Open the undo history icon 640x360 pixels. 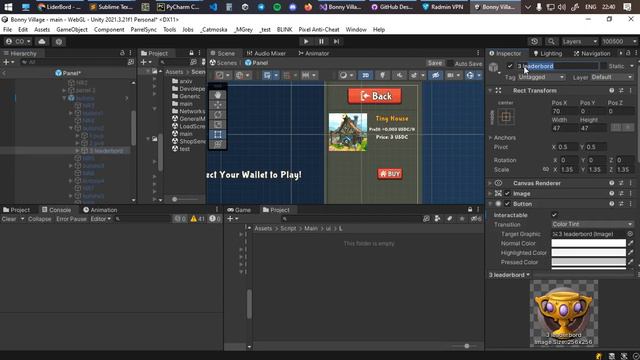pos(534,41)
